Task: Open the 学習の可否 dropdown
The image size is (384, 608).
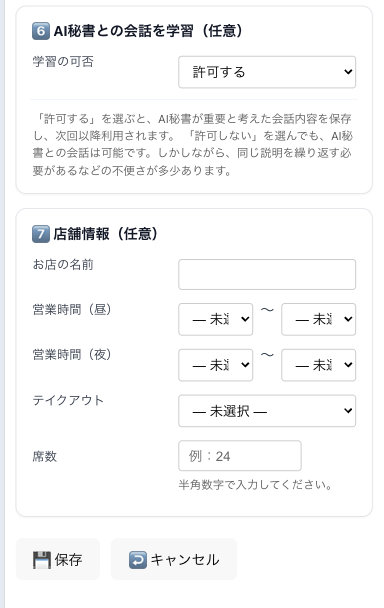Action: click(267, 72)
